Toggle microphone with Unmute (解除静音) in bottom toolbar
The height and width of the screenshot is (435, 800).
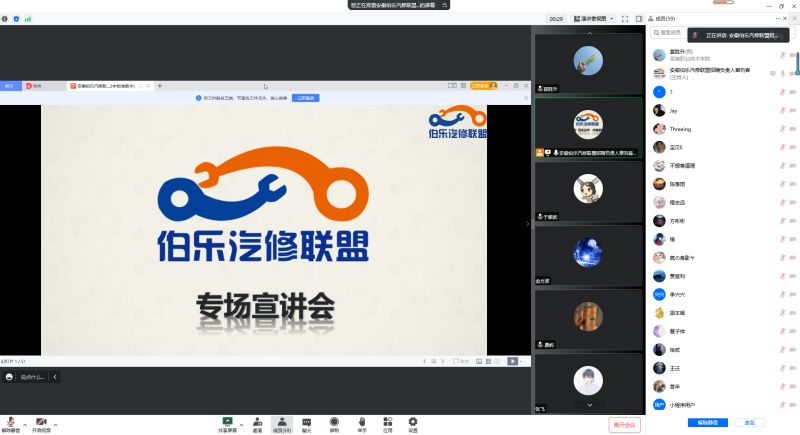10,423
